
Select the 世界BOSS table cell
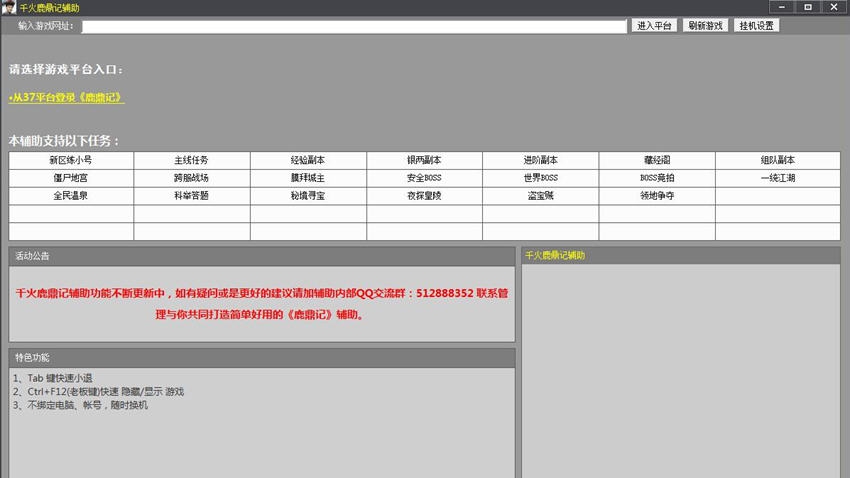(x=540, y=178)
